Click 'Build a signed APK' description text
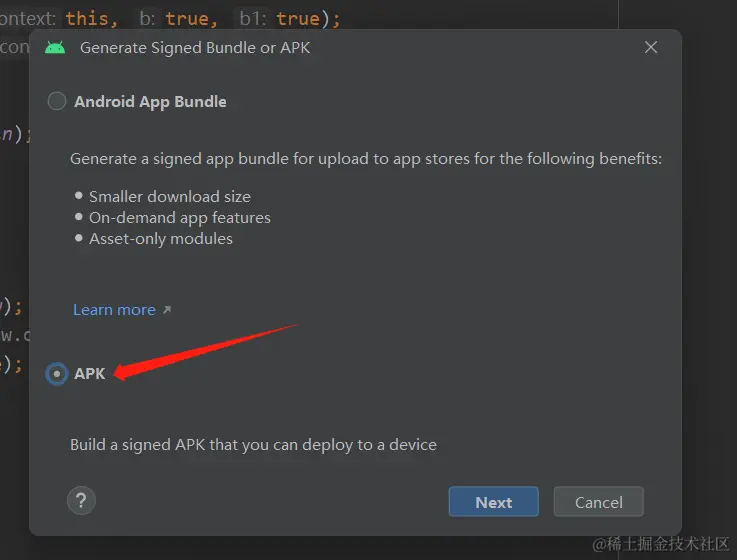This screenshot has height=560, width=737. point(253,445)
